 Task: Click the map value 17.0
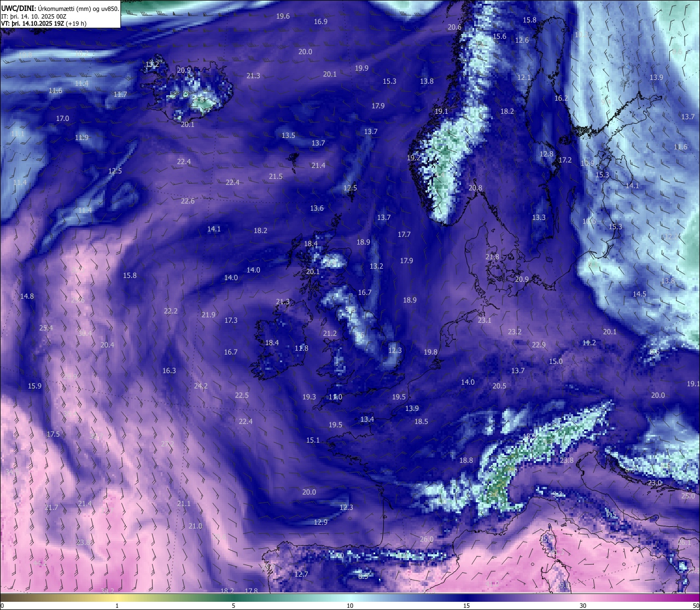coord(62,119)
